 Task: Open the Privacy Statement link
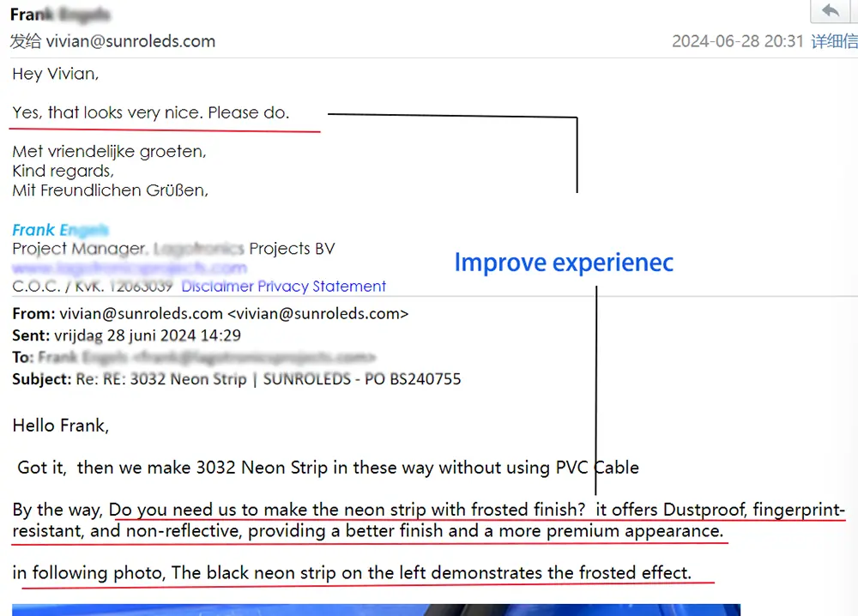322,286
